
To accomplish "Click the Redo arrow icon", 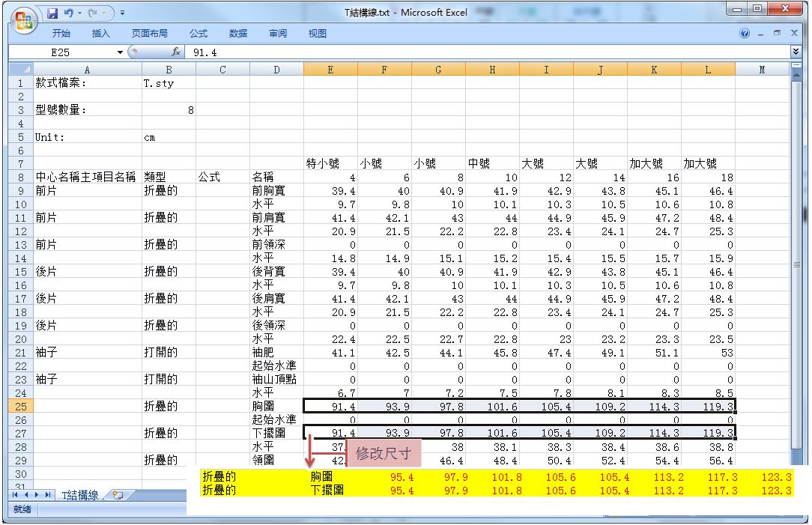I will [x=93, y=13].
